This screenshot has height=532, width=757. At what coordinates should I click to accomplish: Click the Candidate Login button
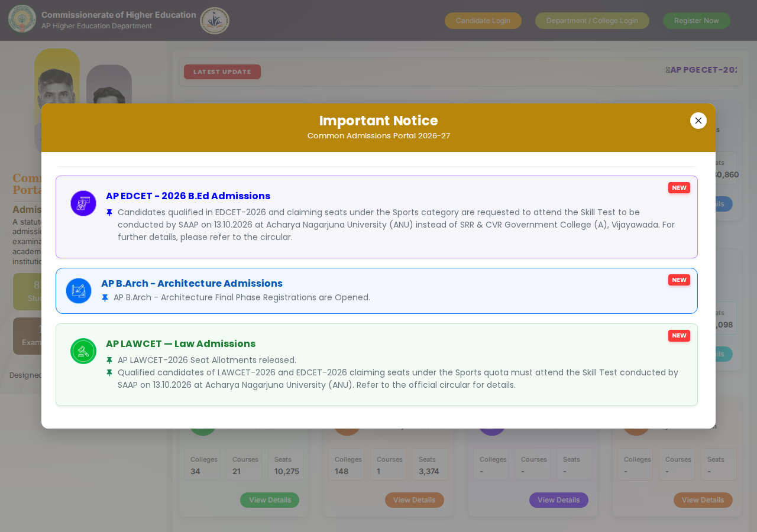coord(483,21)
